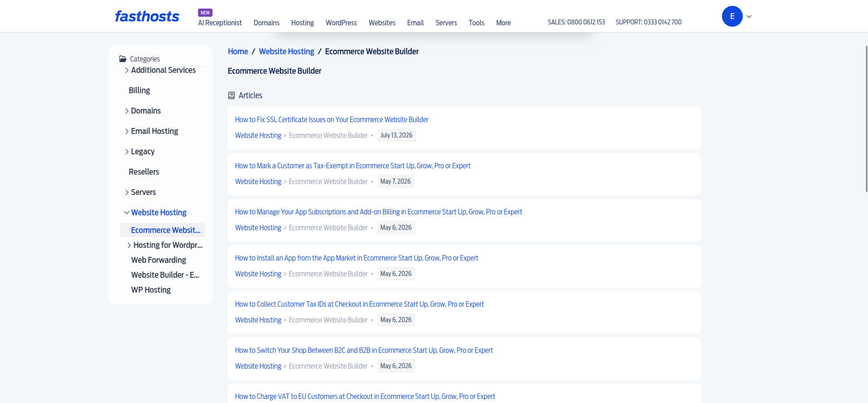
Task: Open the Tools navigation menu
Action: pyautogui.click(x=476, y=23)
